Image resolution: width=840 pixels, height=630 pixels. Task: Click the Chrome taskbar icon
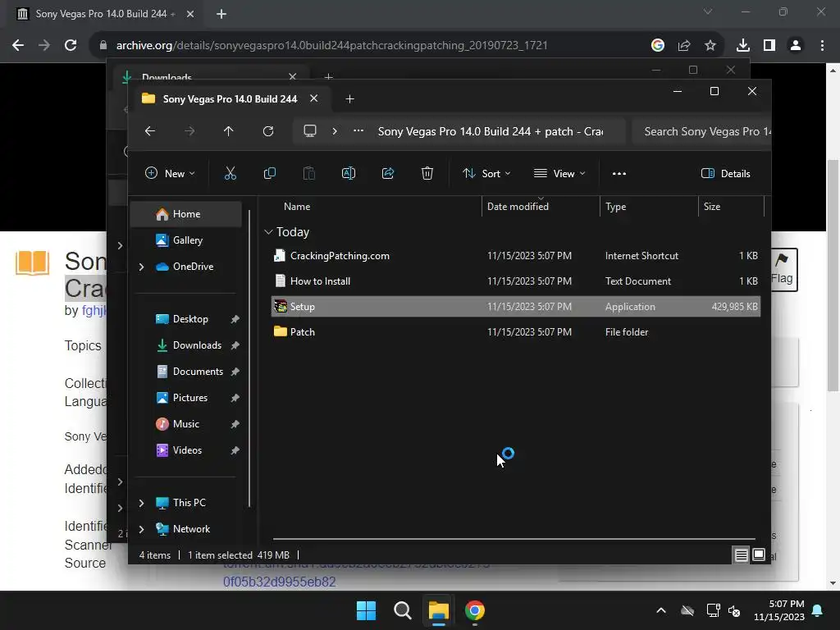[475, 610]
